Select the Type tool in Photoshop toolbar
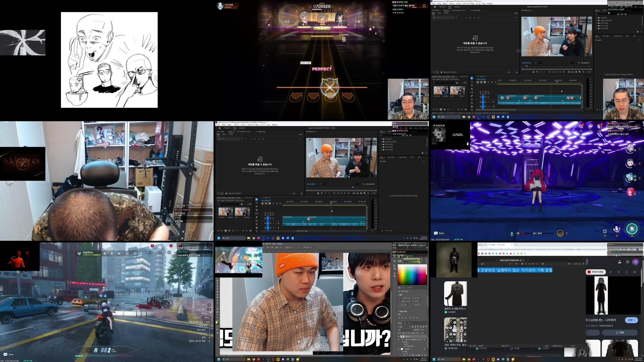Image resolution: width=644 pixels, height=362 pixels. coord(217,303)
